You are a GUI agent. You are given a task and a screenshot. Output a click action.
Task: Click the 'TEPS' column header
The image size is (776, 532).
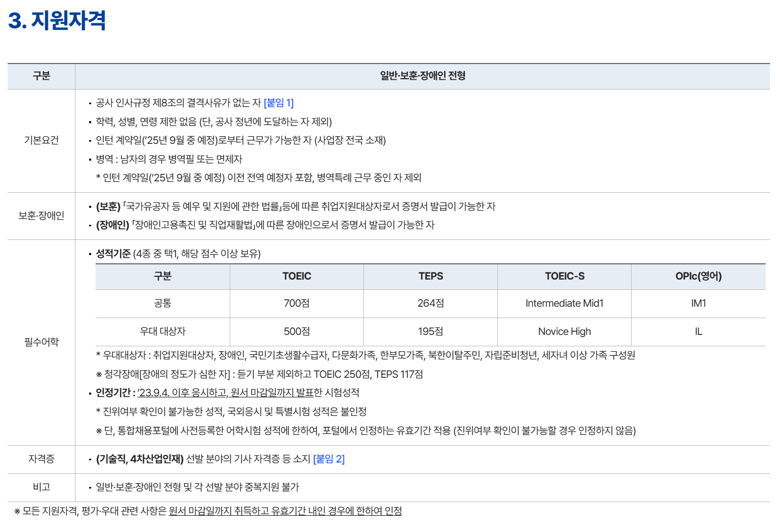[x=431, y=276]
